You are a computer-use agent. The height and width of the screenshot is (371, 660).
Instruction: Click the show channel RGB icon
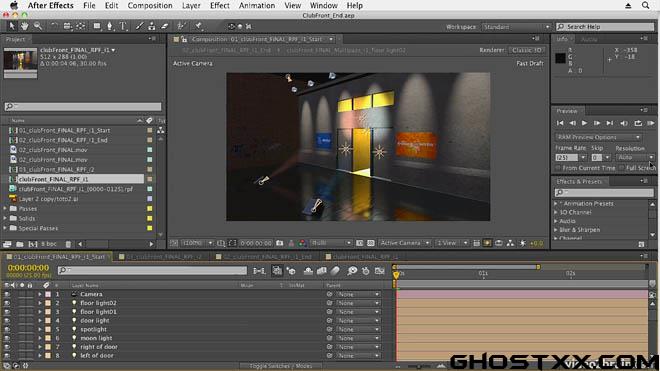coord(302,243)
